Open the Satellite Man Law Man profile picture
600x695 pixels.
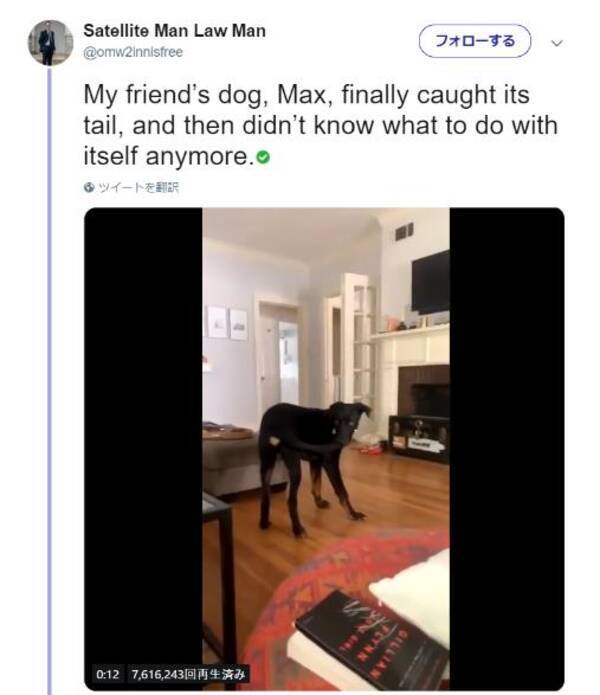(50, 43)
